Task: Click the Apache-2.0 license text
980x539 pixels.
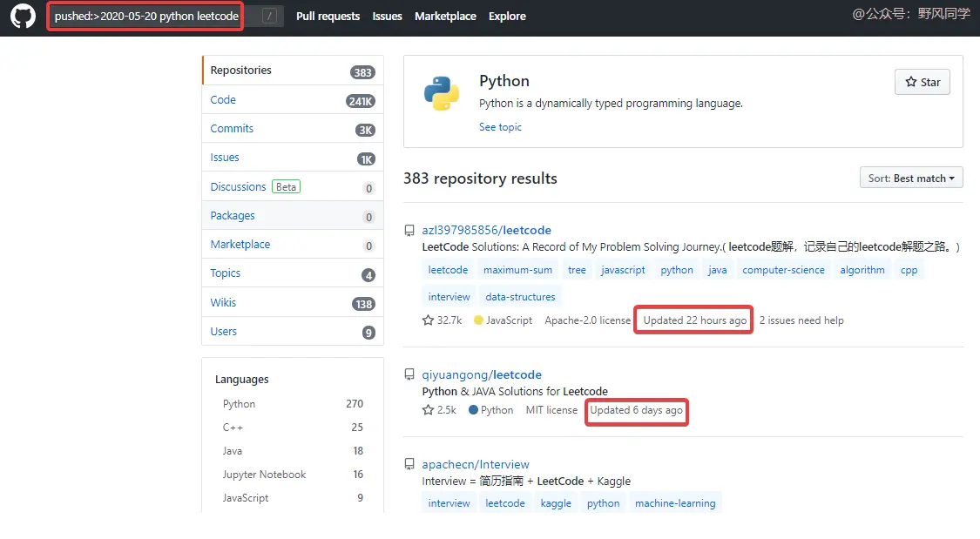Action: [587, 320]
